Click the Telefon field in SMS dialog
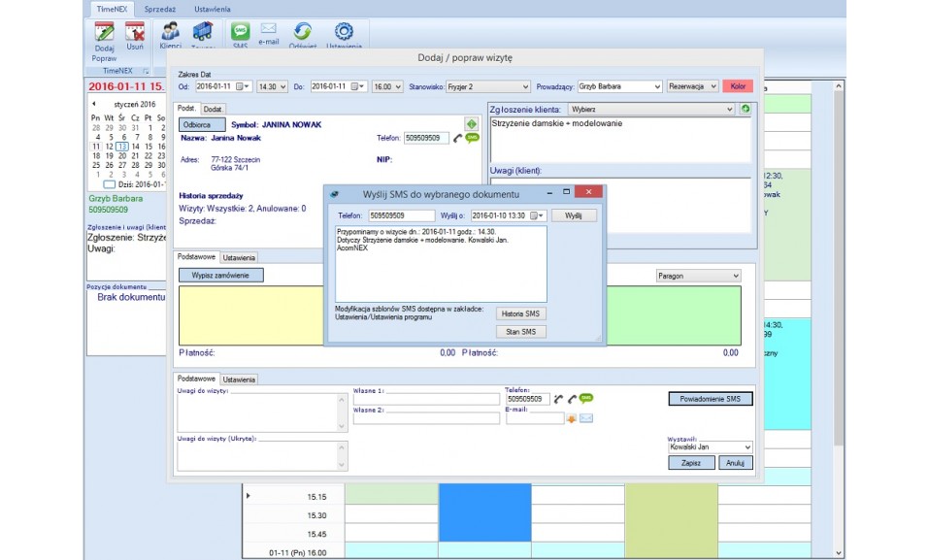This screenshot has height=560, width=929. click(401, 215)
